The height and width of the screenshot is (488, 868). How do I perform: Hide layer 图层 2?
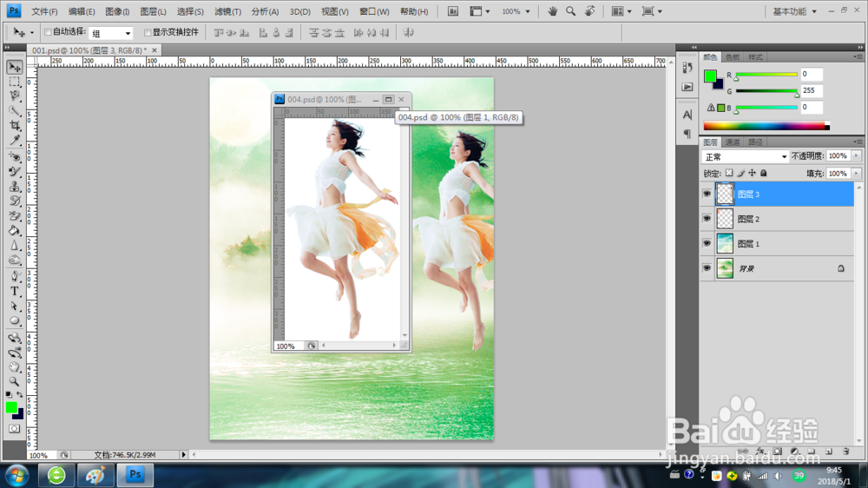pyautogui.click(x=707, y=219)
